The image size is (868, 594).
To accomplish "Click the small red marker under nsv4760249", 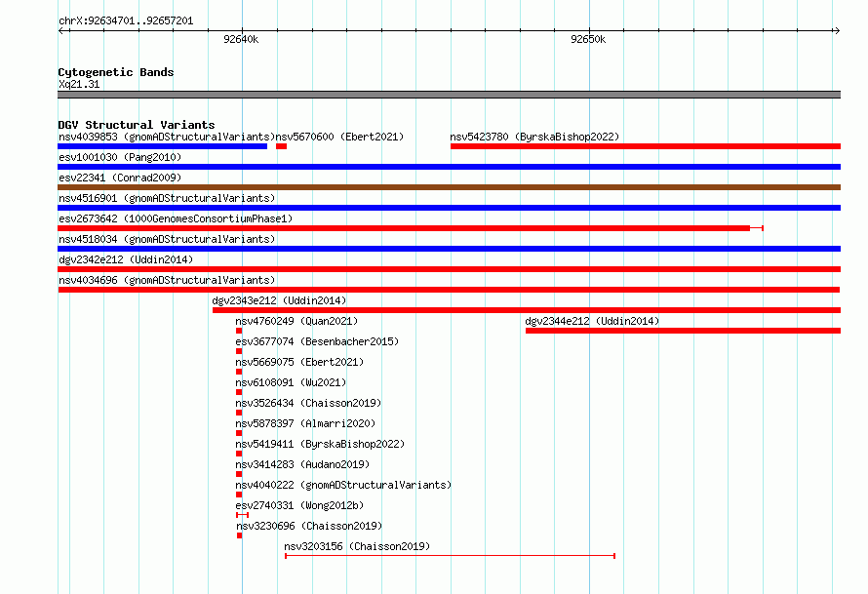I will (239, 331).
